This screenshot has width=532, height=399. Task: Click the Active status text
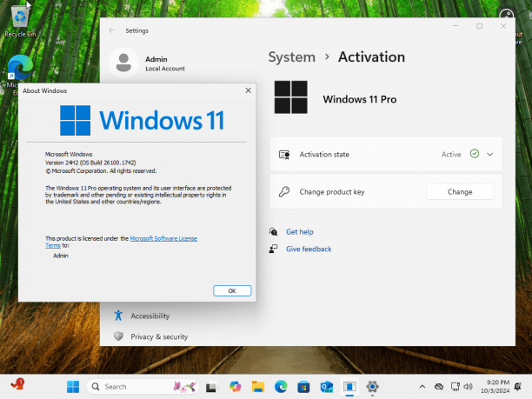451,155
